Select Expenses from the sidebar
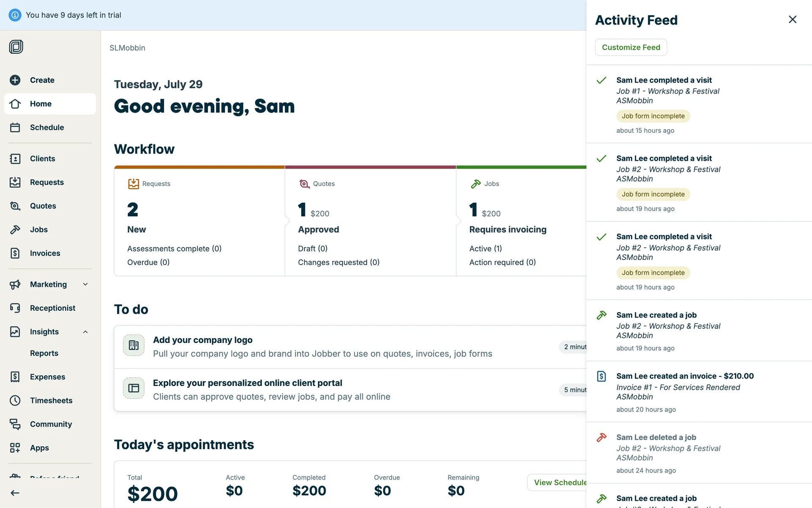Viewport: 812px width, 508px height. point(47,377)
